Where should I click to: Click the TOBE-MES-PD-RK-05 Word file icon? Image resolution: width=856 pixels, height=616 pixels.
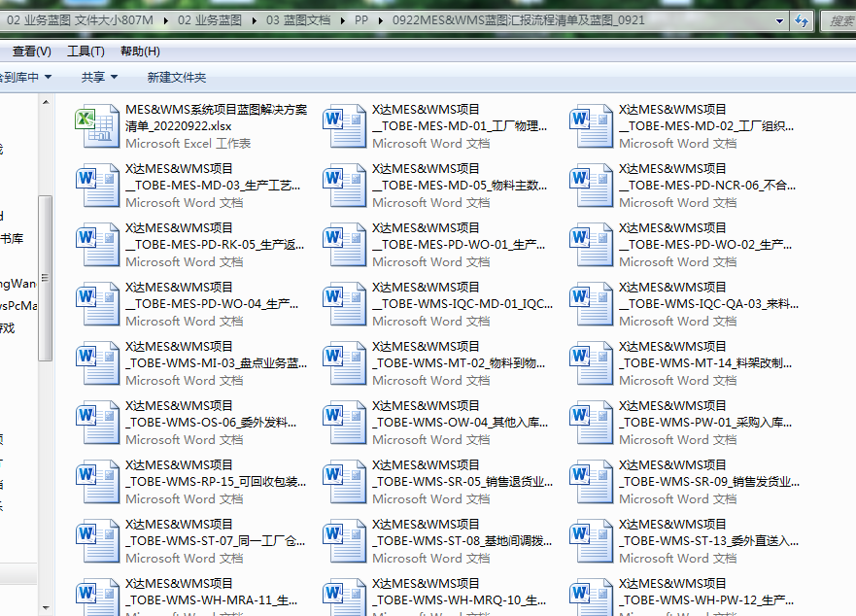(97, 245)
